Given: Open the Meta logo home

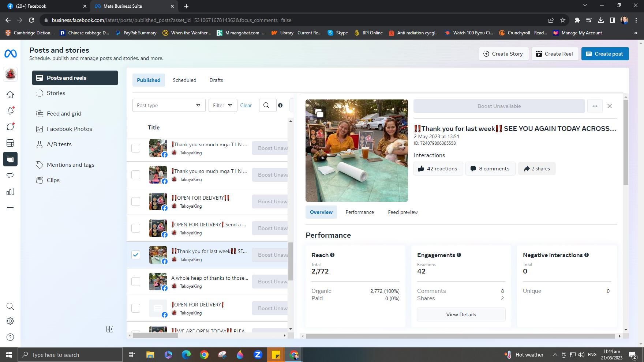Looking at the screenshot, I should pos(10,54).
